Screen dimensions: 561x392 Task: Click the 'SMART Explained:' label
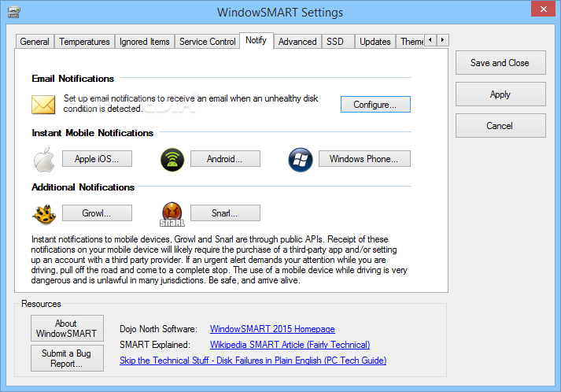click(154, 345)
